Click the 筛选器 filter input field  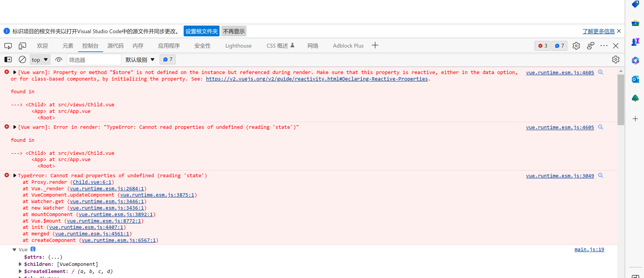tap(94, 60)
